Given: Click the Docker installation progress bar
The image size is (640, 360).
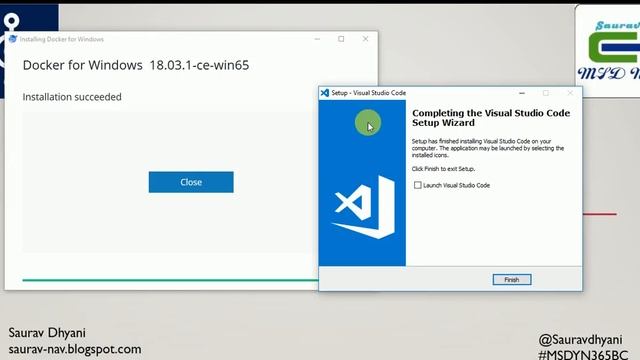Looking at the screenshot, I should click(170, 280).
